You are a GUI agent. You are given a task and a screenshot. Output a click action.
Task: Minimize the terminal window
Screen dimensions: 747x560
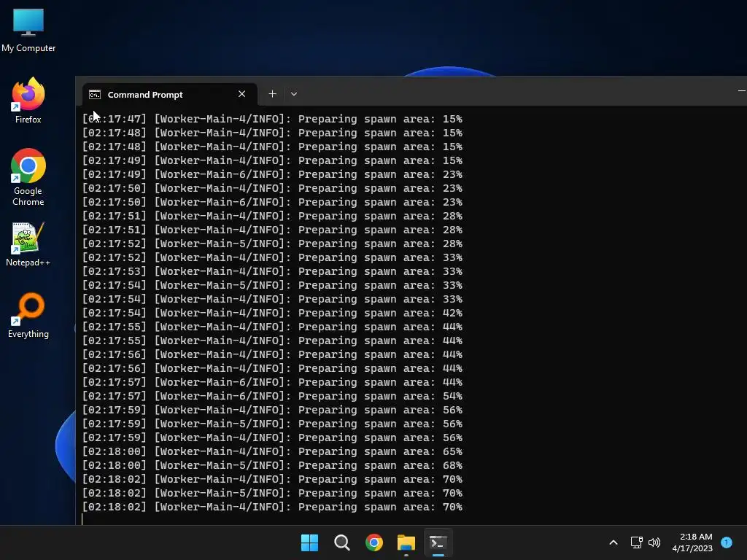coord(741,90)
